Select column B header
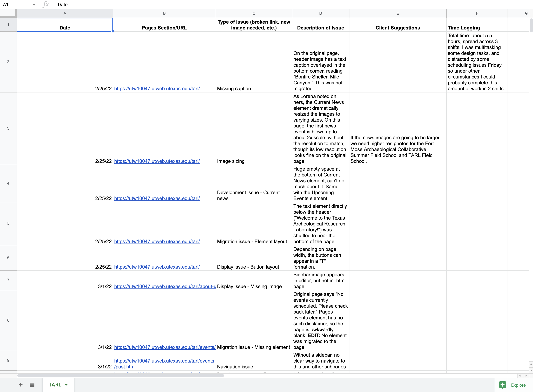The width and height of the screenshot is (533, 392). click(164, 13)
